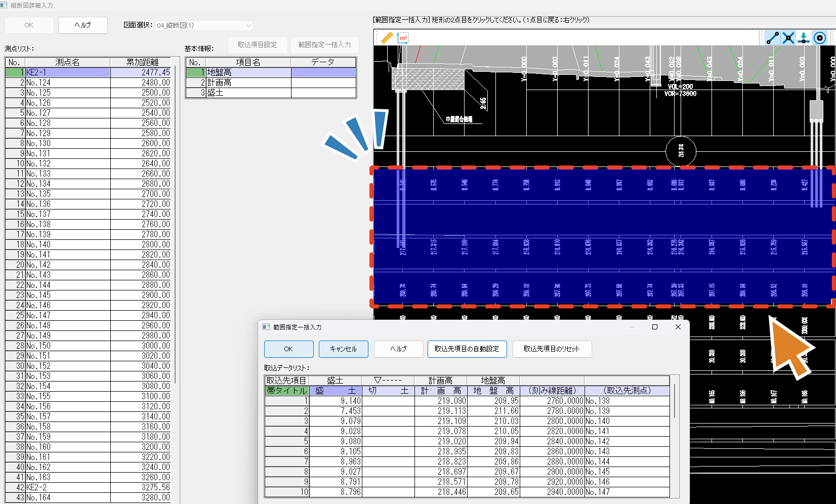Click the 地盤高 取込先項目 header cell
The image size is (836, 504).
click(x=493, y=381)
